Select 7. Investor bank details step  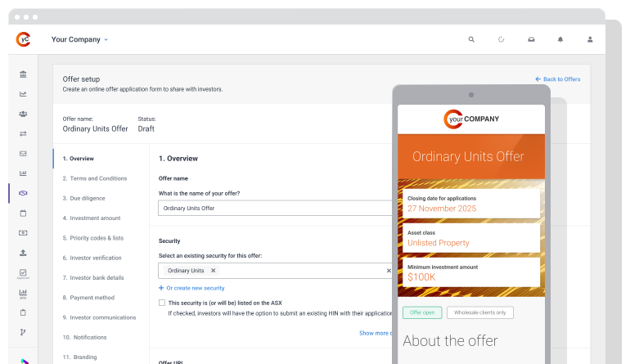click(92, 277)
